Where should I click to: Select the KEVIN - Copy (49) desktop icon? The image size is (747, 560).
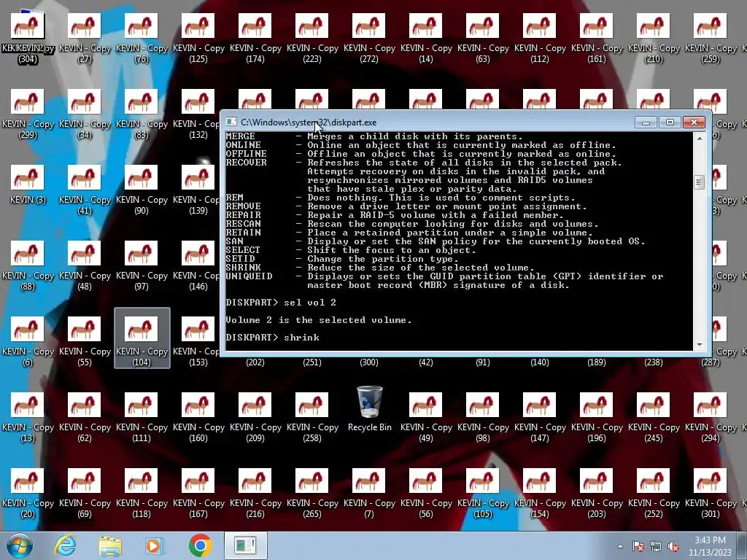click(426, 416)
